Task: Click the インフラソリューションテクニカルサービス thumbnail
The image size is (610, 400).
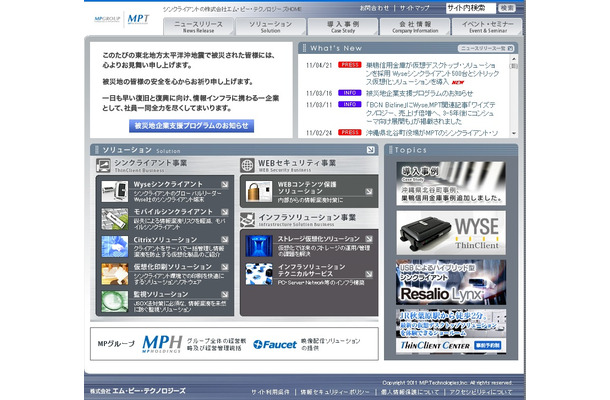Action: point(259,274)
